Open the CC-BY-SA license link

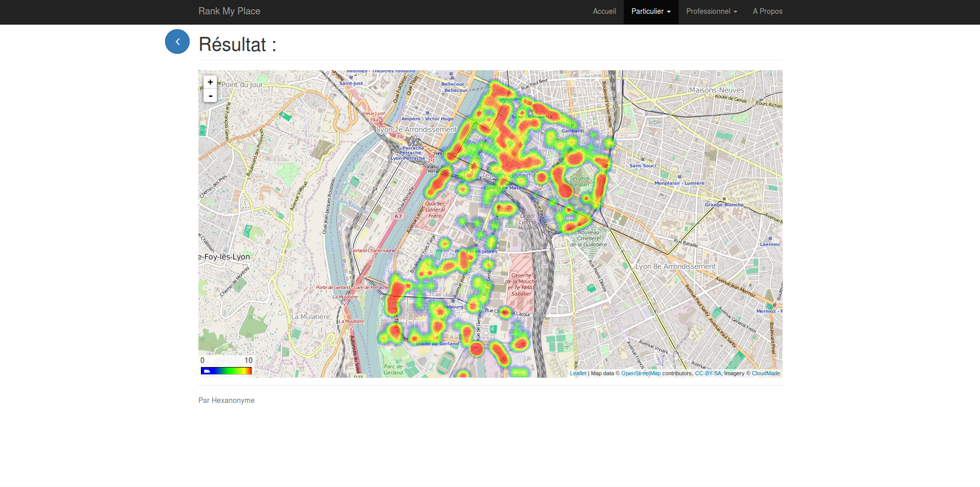[708, 373]
